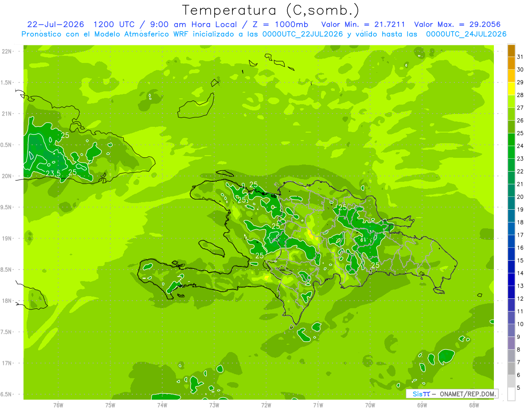Viewport: 532px width, 411px height.
Task: Click the '27' value on the color legend
Action: click(x=520, y=108)
